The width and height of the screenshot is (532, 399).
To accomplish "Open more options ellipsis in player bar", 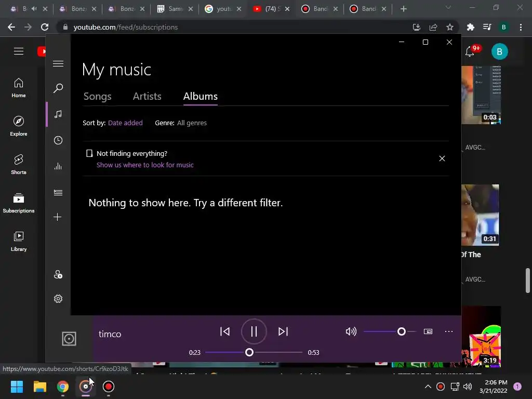I will [x=449, y=331].
